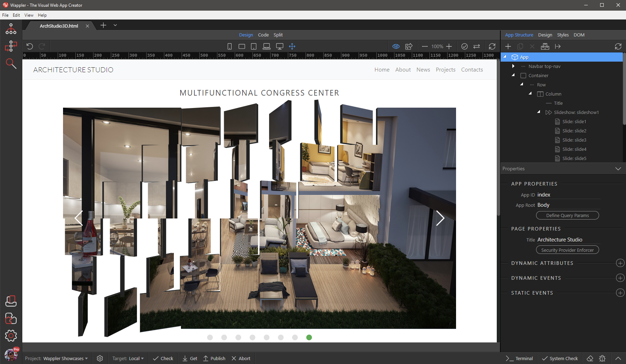Collapse the Properties panel

618,169
